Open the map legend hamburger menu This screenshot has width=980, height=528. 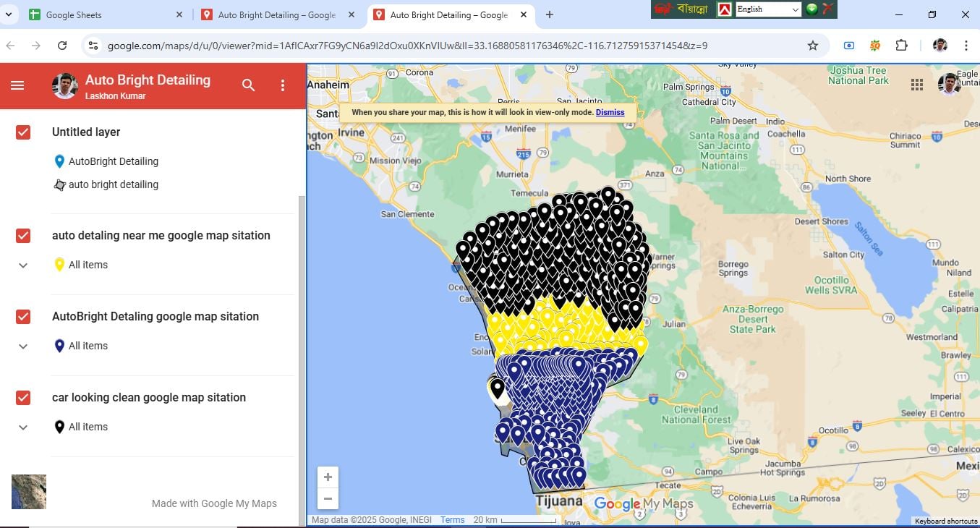pos(17,85)
